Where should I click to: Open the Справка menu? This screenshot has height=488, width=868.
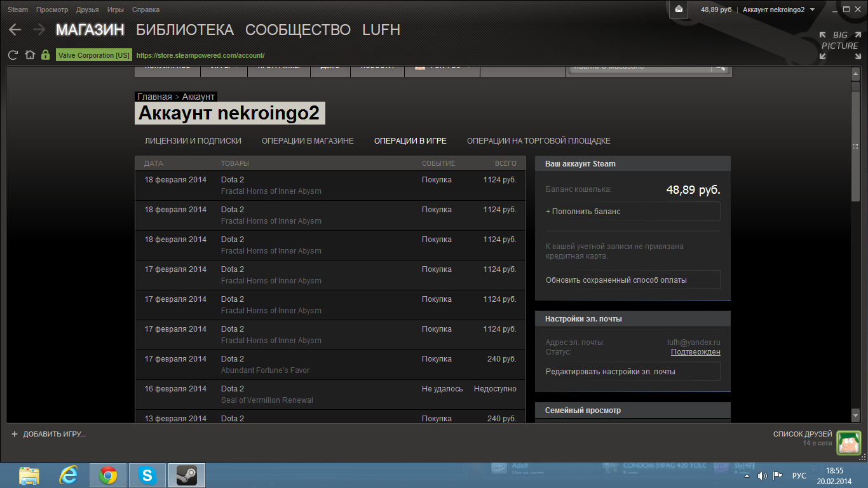[146, 10]
